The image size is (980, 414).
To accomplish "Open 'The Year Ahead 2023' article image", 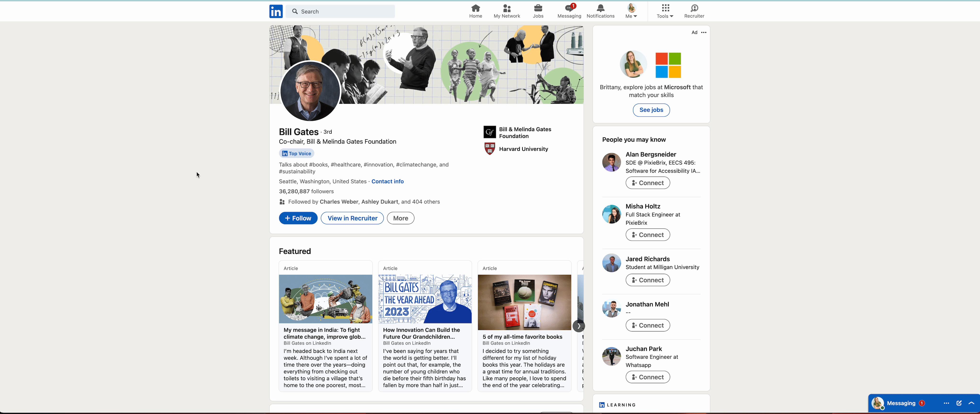I will pos(425,299).
